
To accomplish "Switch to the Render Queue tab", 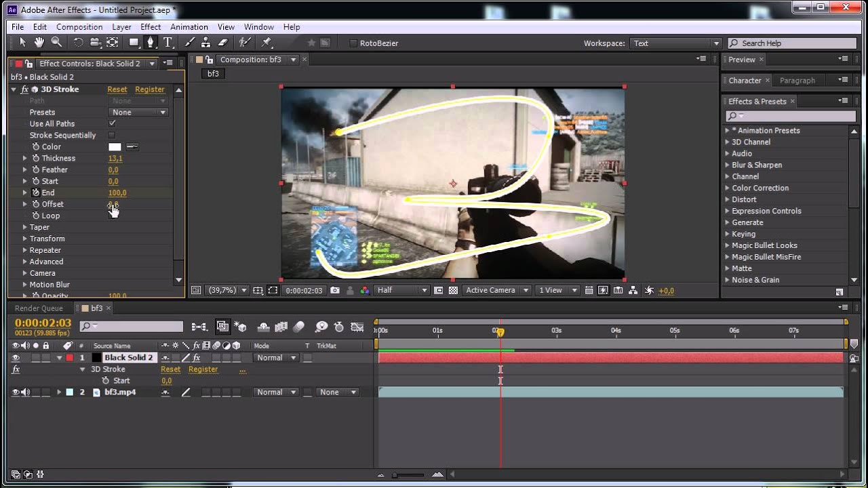I will [x=39, y=308].
